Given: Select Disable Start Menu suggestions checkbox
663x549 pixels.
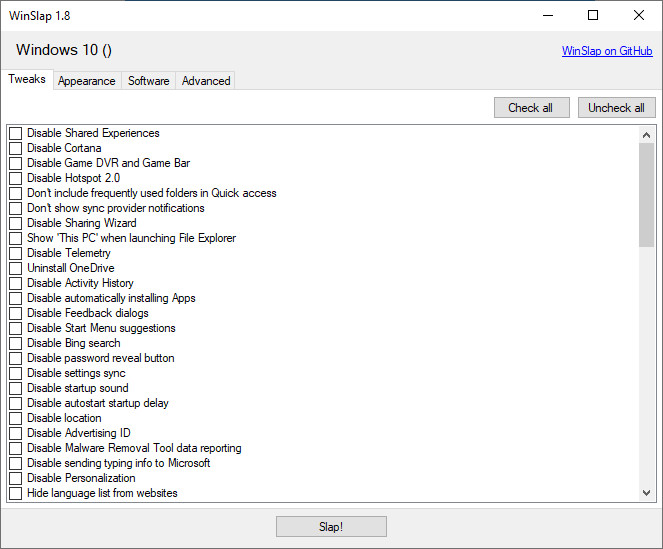Looking at the screenshot, I should (x=16, y=328).
